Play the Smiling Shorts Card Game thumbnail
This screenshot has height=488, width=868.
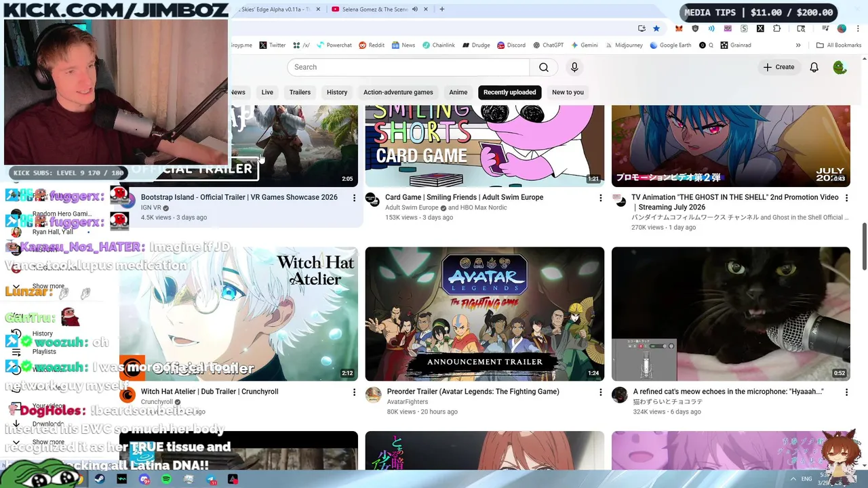pos(485,146)
